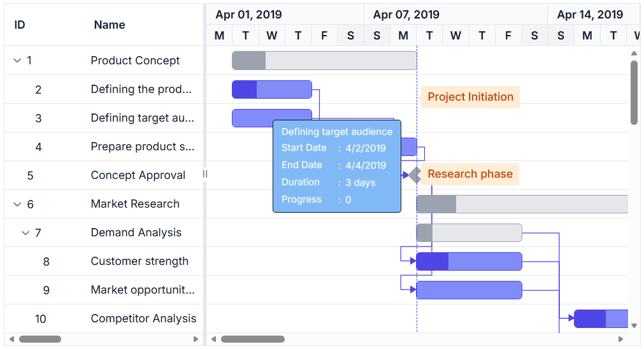Click the tooltip End Date value 4/4/2019
The height and width of the screenshot is (349, 644).
(366, 166)
